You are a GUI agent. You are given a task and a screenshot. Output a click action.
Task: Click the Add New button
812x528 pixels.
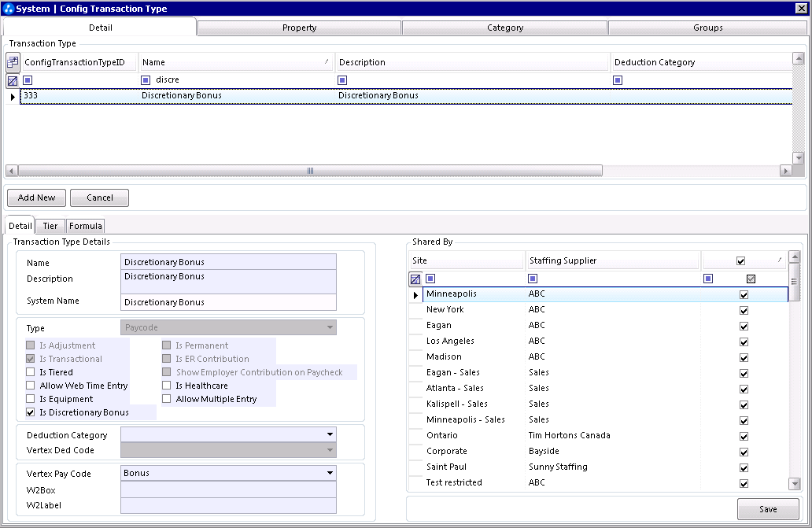pyautogui.click(x=36, y=198)
